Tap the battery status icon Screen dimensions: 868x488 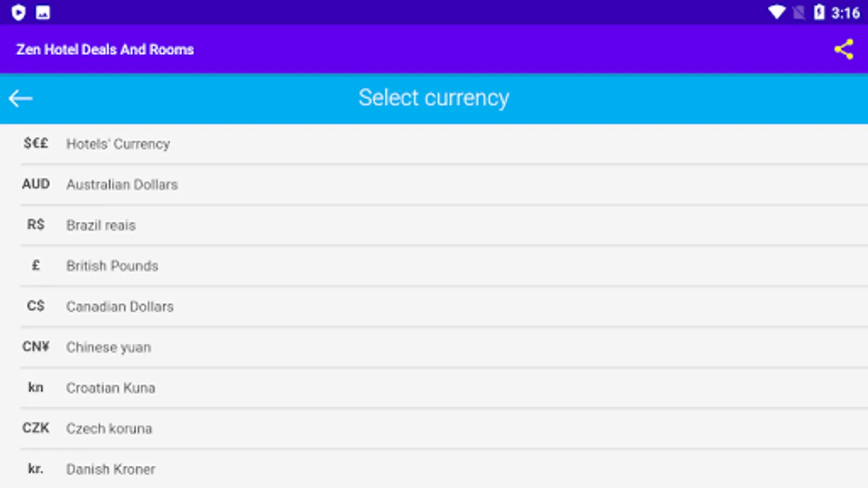(x=819, y=12)
